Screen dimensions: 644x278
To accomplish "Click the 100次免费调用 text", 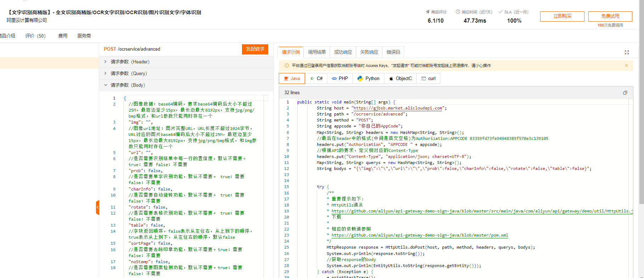I will (610, 25).
